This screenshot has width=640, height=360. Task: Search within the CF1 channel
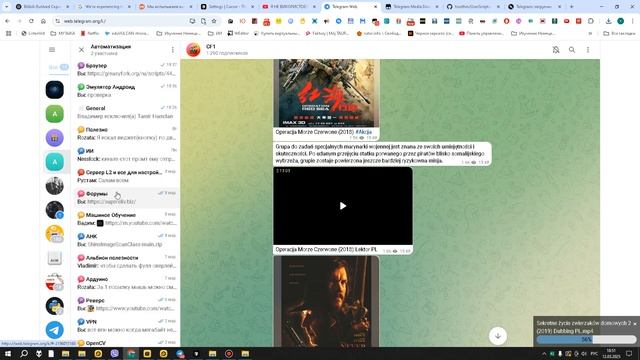point(572,50)
